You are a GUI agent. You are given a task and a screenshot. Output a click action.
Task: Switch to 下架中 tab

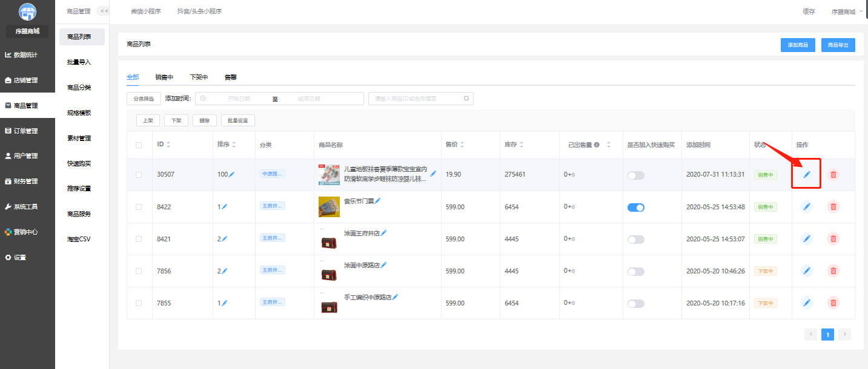click(x=199, y=77)
